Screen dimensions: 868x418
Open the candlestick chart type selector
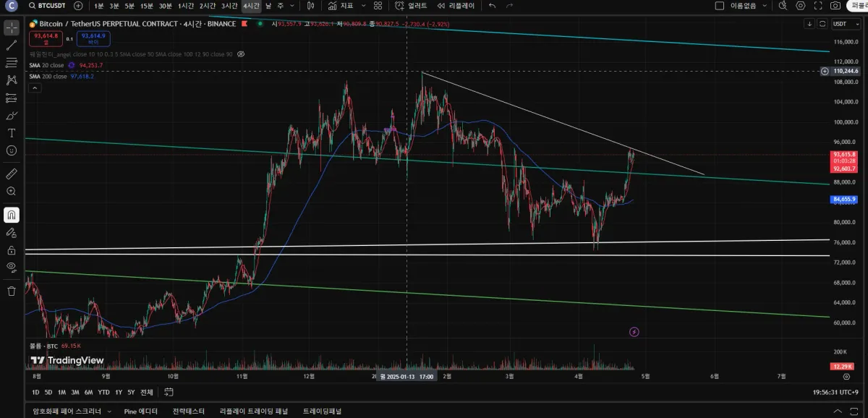[310, 6]
